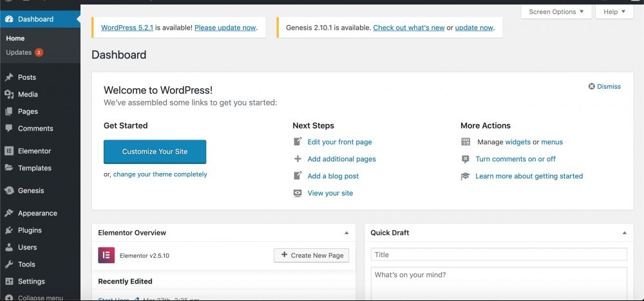Screen dimensions: 644x301
Task: Select Home in Dashboard submenu
Action: coord(15,38)
